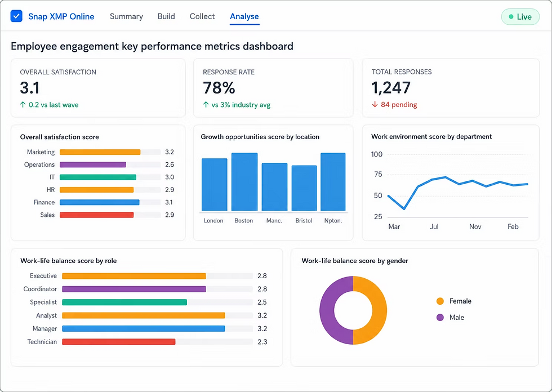Viewport: 552px width, 392px height.
Task: Select the Npton. column in growth chart
Action: click(333, 182)
